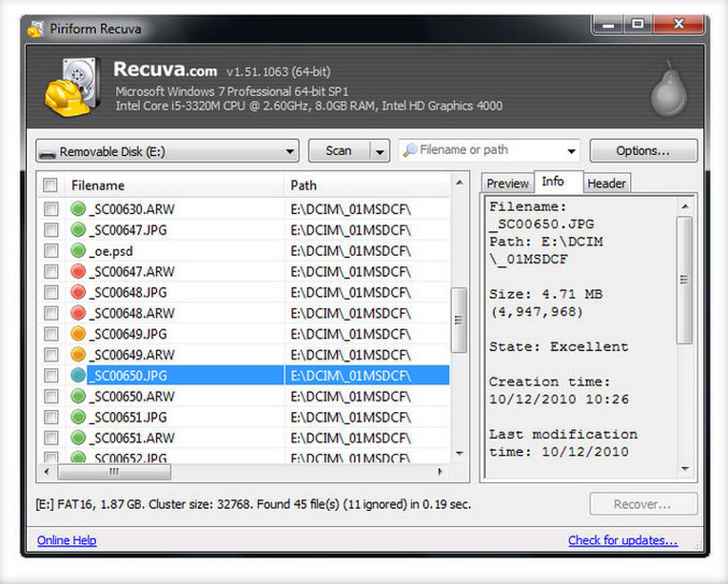Viewport: 728px width, 586px height.
Task: Switch to the Info tab
Action: 554,182
